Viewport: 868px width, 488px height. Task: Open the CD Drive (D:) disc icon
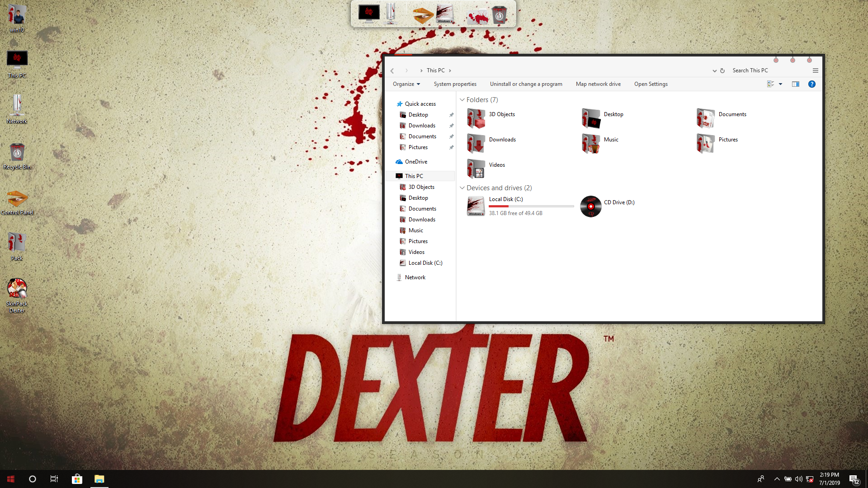point(590,206)
